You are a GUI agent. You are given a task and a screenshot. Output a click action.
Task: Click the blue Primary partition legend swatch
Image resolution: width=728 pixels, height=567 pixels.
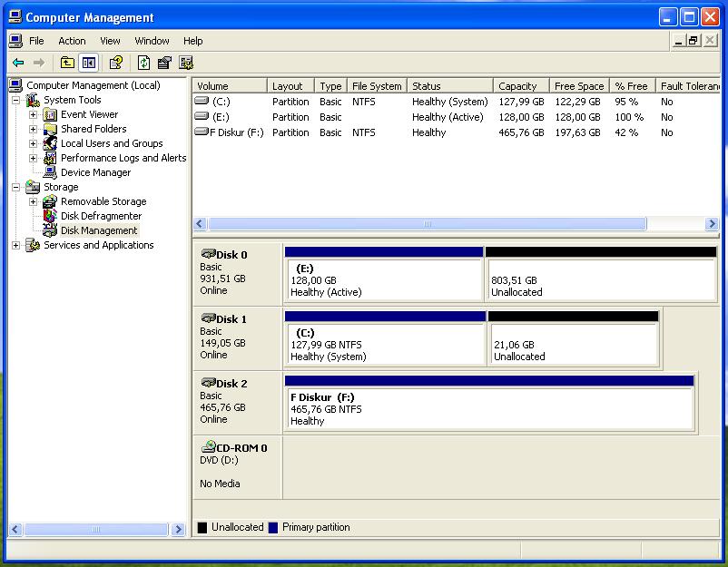273,527
